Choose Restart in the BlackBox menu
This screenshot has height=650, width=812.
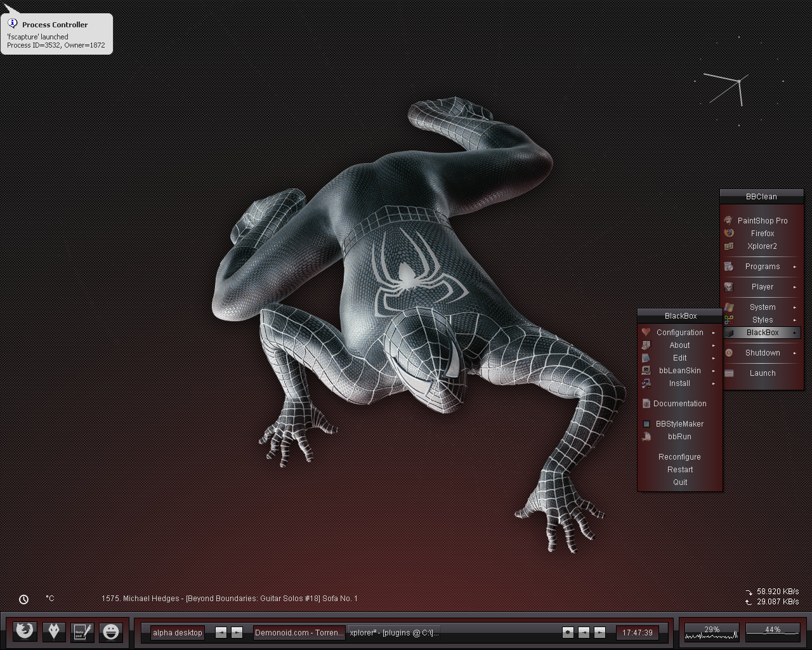(679, 470)
